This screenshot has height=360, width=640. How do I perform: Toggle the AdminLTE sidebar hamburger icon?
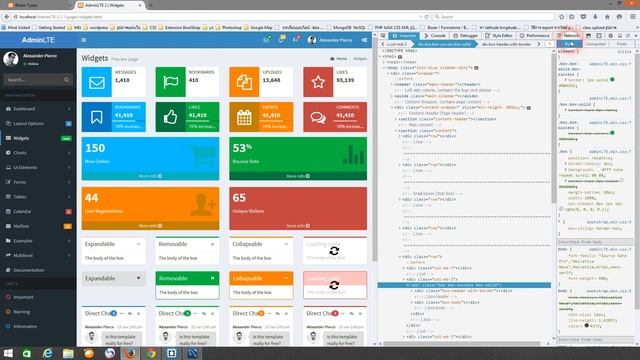pyautogui.click(x=84, y=40)
